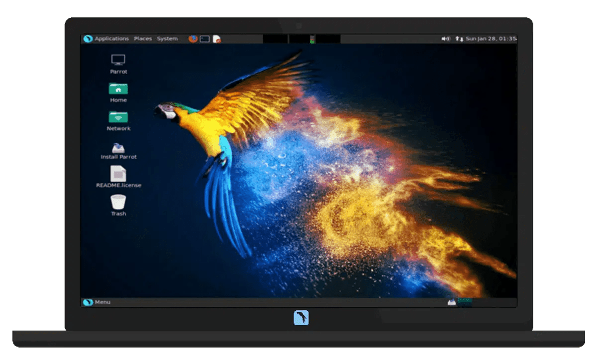The height and width of the screenshot is (364, 597).
Task: Open the text editor launcher icon
Action: click(x=217, y=39)
